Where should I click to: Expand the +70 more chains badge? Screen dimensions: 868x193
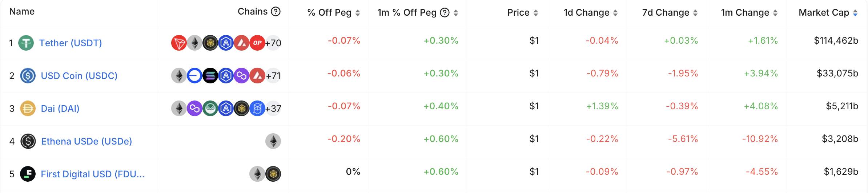pos(273,43)
